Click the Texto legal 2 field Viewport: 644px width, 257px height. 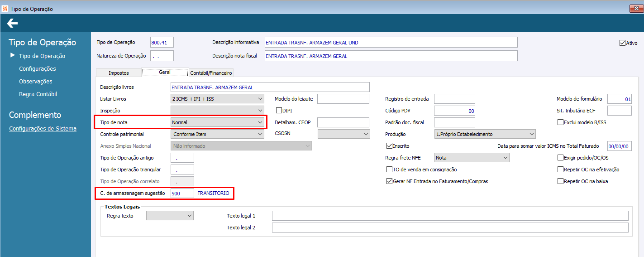[x=450, y=228]
